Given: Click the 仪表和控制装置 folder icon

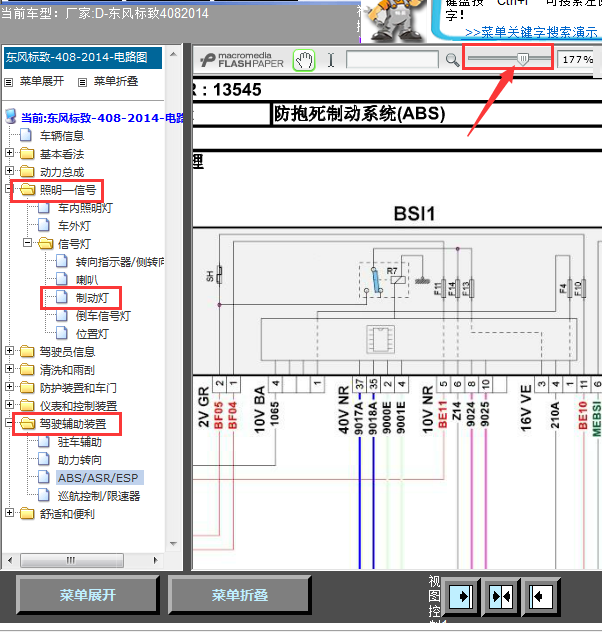Looking at the screenshot, I should 27,405.
